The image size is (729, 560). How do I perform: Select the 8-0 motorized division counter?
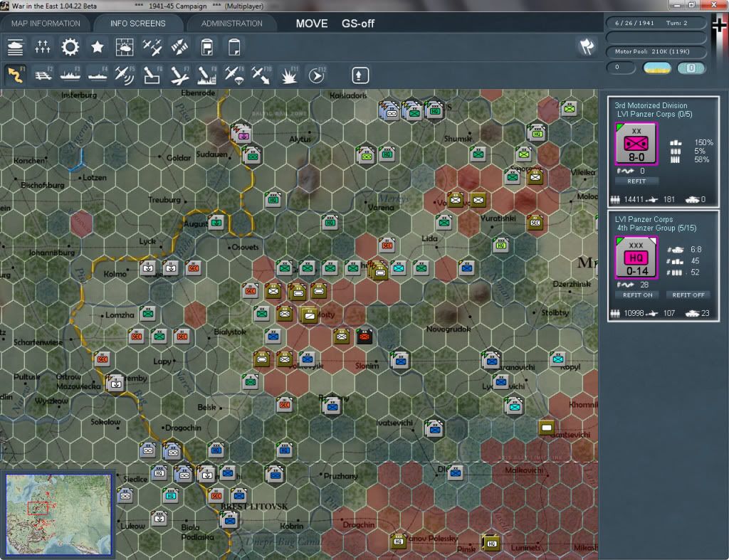coord(636,144)
